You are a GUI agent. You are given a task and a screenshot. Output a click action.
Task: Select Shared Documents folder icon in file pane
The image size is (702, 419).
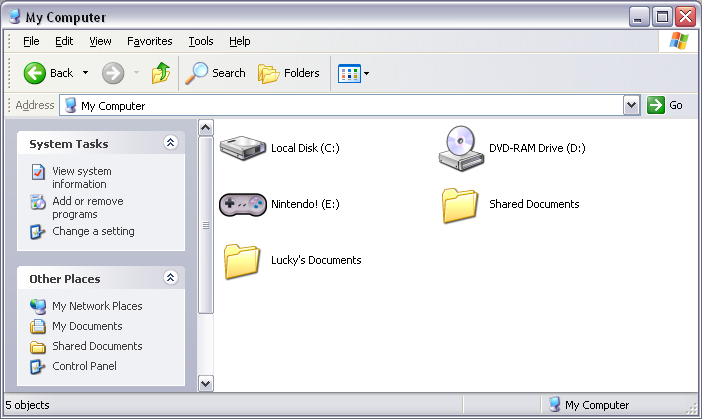(x=460, y=205)
